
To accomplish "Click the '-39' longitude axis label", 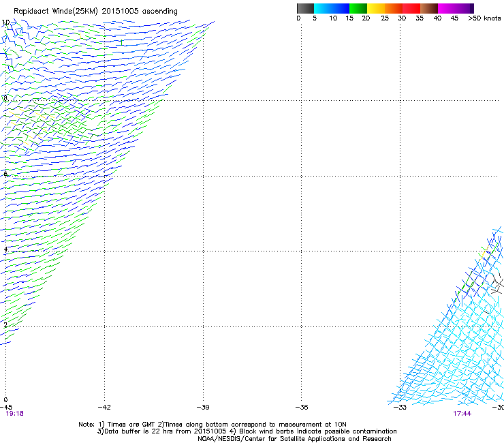I will tap(203, 408).
